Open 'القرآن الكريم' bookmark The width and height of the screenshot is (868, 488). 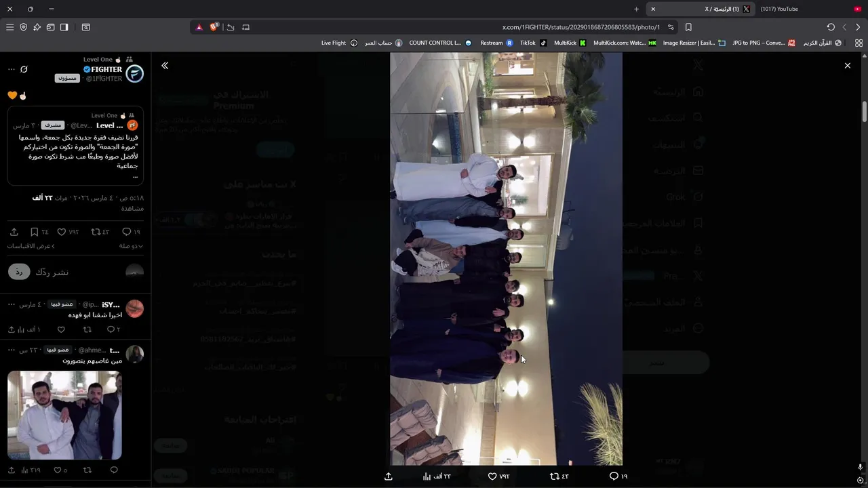(x=823, y=43)
